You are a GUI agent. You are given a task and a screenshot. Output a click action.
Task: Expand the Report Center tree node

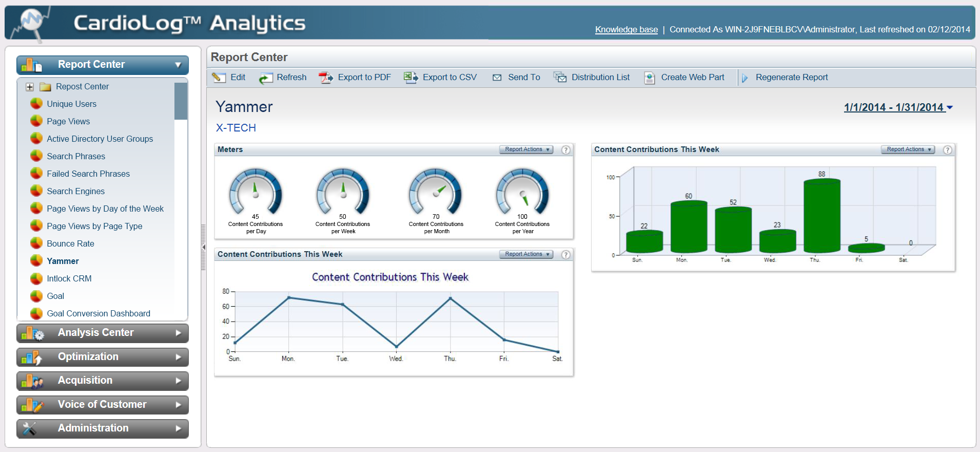pos(30,87)
